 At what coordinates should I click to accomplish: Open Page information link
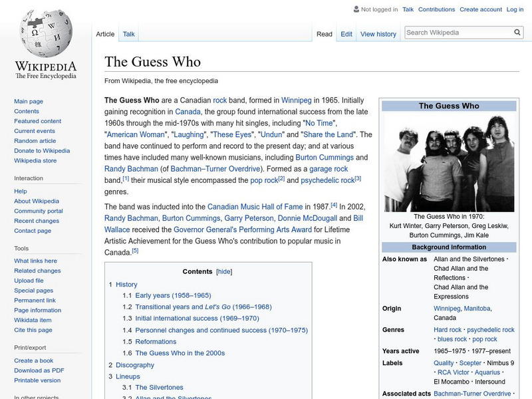pos(38,310)
